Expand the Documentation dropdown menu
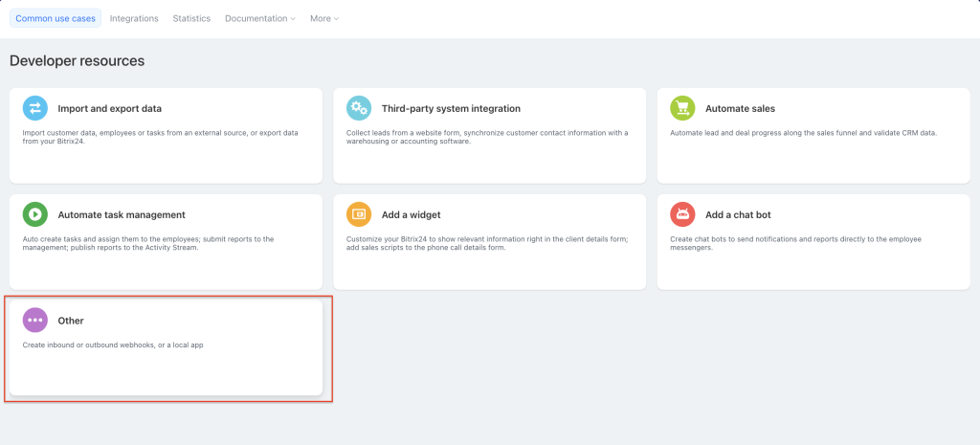Viewport: 980px width, 445px height. click(x=260, y=19)
